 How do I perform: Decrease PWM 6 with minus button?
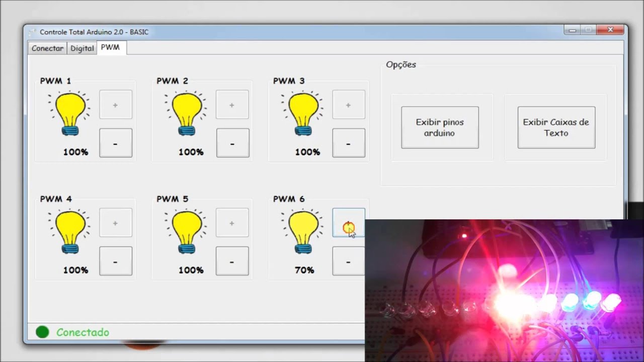point(349,261)
